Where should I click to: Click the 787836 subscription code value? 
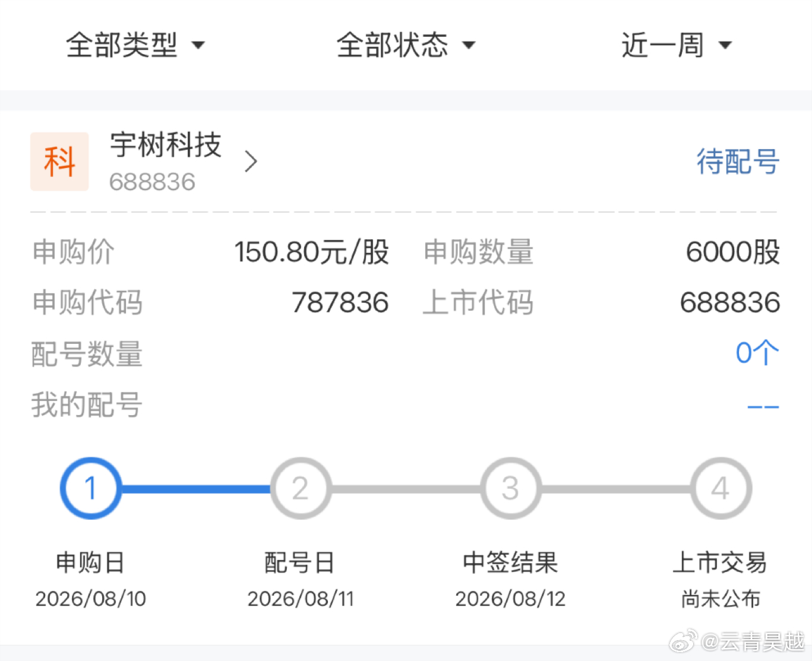click(x=340, y=302)
